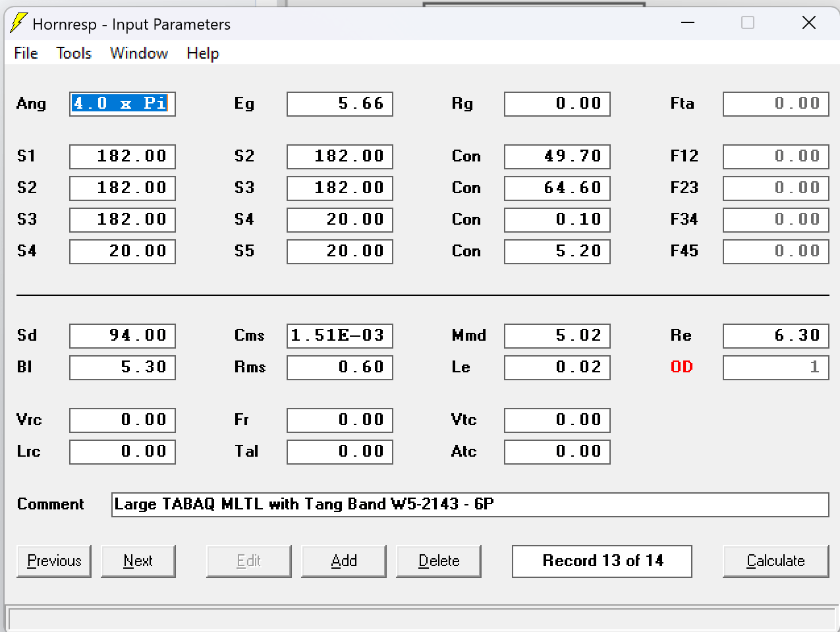Click the Re field with 6.30

(776, 335)
